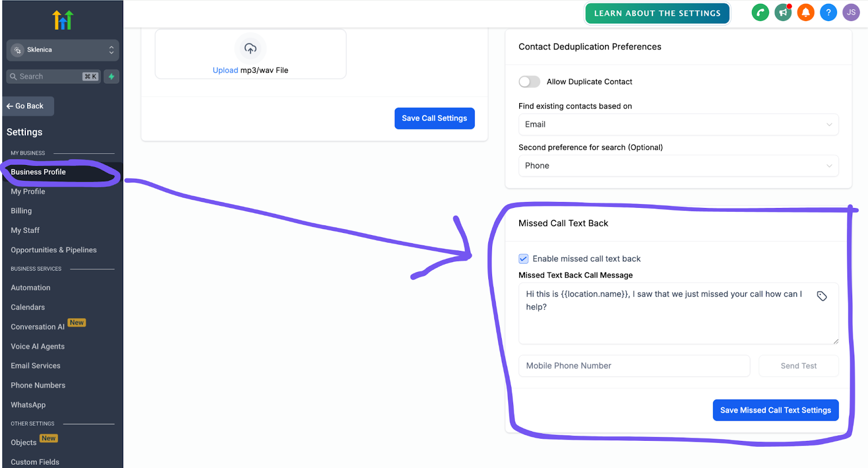Open Calendars settings

pos(28,307)
